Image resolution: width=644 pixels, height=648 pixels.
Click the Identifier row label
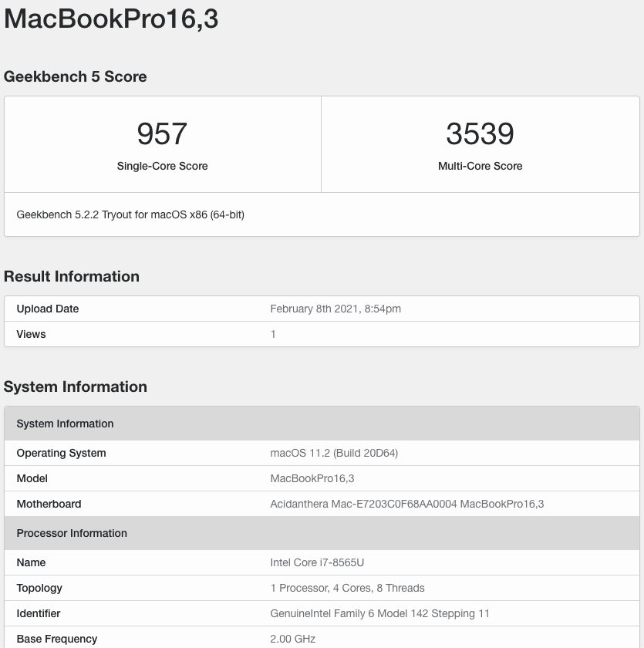pos(39,613)
